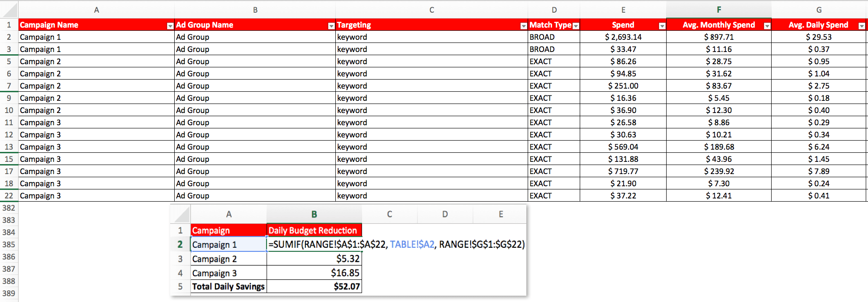The image size is (868, 302).
Task: Open the Spend column filter dropdown
Action: (x=662, y=26)
